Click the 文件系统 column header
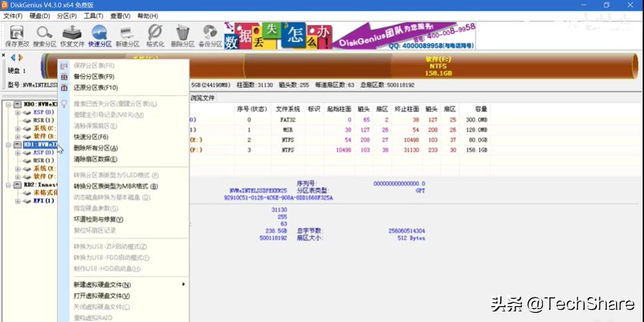The width and height of the screenshot is (644, 322). tap(288, 109)
